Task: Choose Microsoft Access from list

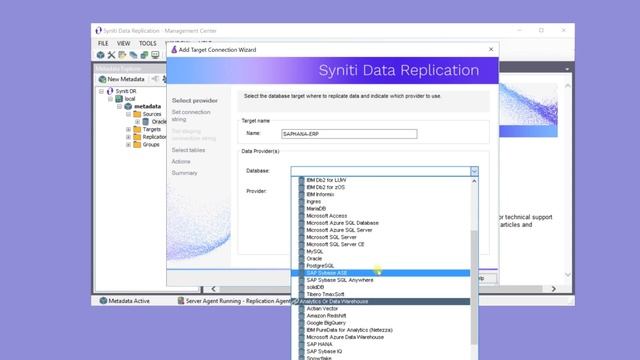Action: tap(327, 216)
